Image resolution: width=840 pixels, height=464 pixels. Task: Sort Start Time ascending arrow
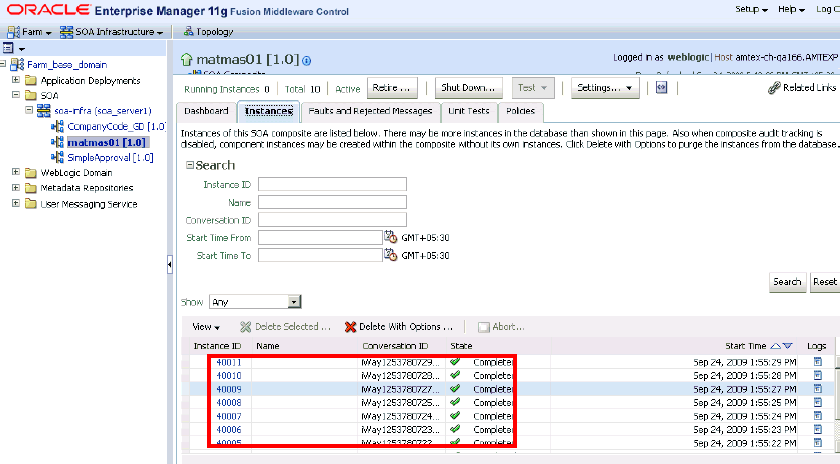point(775,346)
